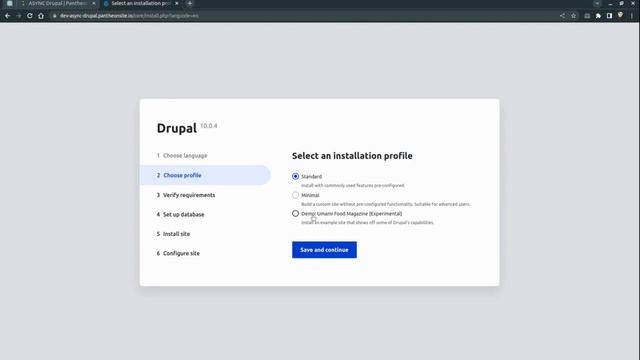Click the browser Back arrow
Screen dimensions: 640x360
click(x=8, y=16)
